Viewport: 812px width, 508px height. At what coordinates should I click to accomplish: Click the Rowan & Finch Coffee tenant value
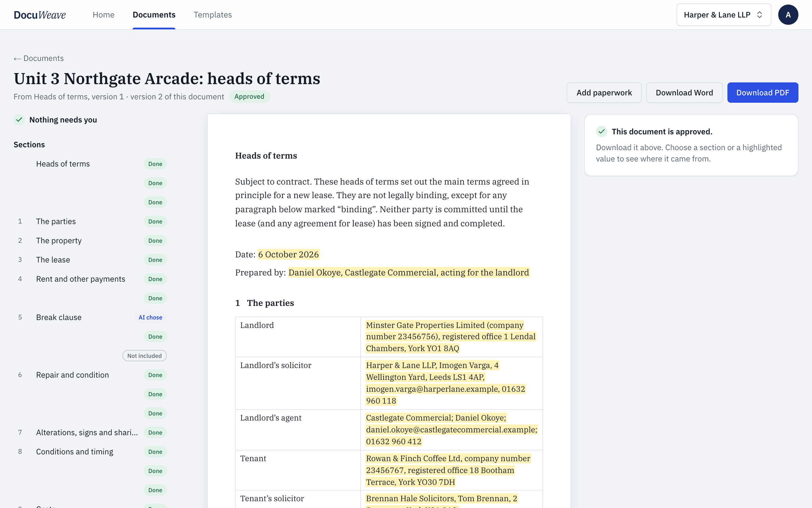point(448,470)
